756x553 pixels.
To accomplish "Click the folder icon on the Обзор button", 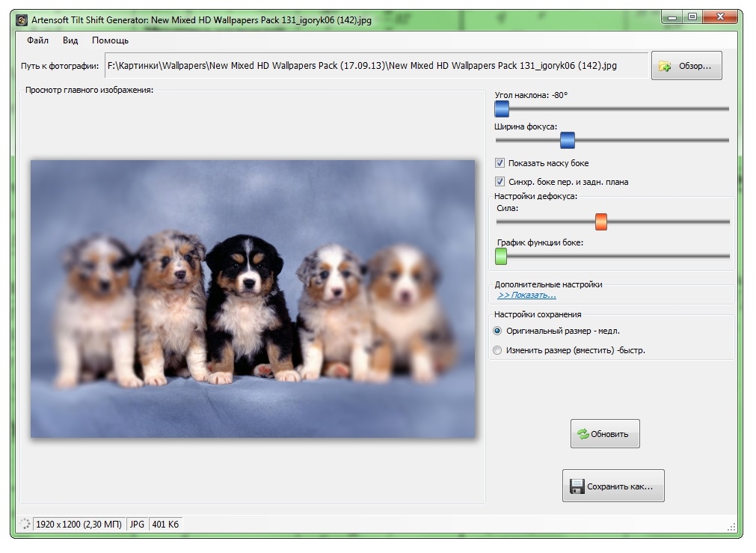I will [x=665, y=67].
